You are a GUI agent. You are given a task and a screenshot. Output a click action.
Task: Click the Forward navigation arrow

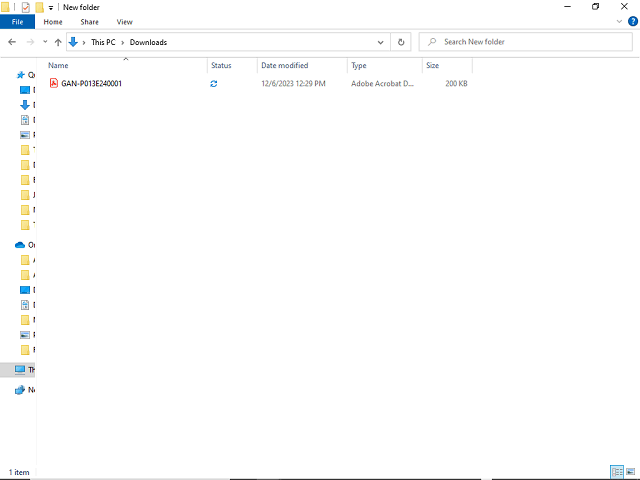[30, 42]
